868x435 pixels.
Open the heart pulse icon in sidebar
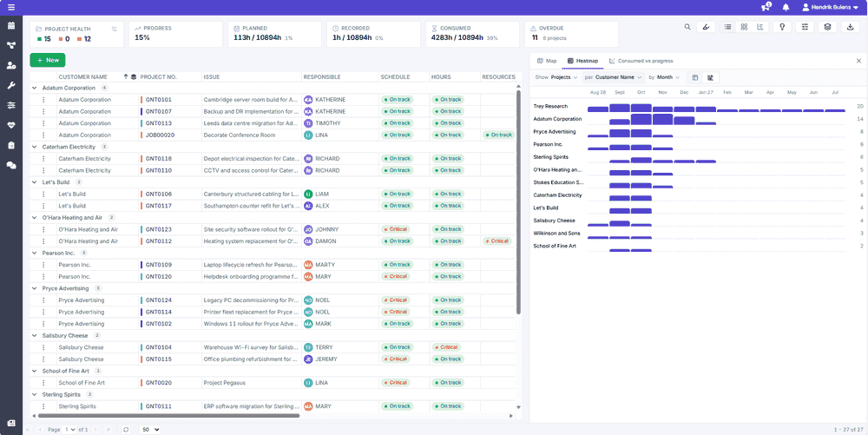click(11, 126)
